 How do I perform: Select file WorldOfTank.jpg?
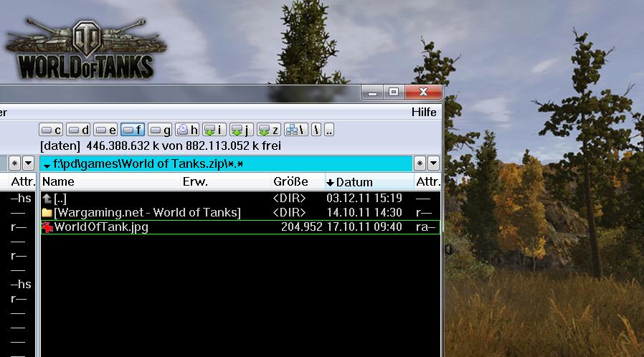(240, 227)
